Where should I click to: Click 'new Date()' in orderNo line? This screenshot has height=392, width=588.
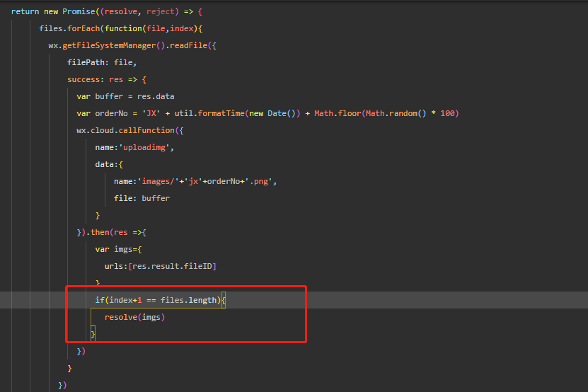272,113
